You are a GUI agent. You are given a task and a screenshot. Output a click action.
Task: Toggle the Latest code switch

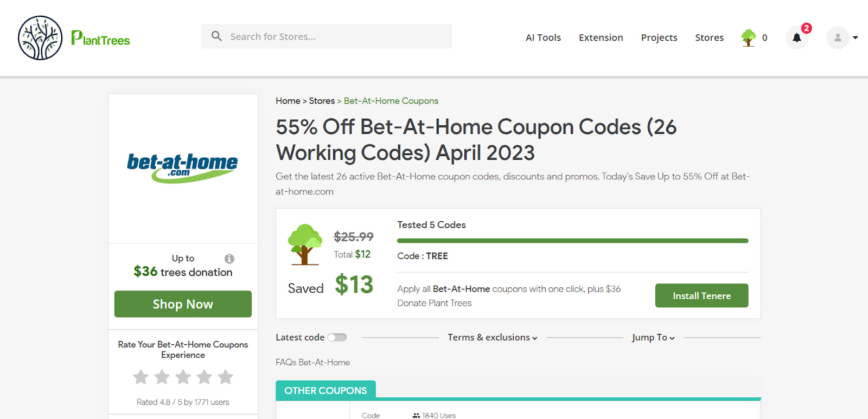click(x=337, y=337)
